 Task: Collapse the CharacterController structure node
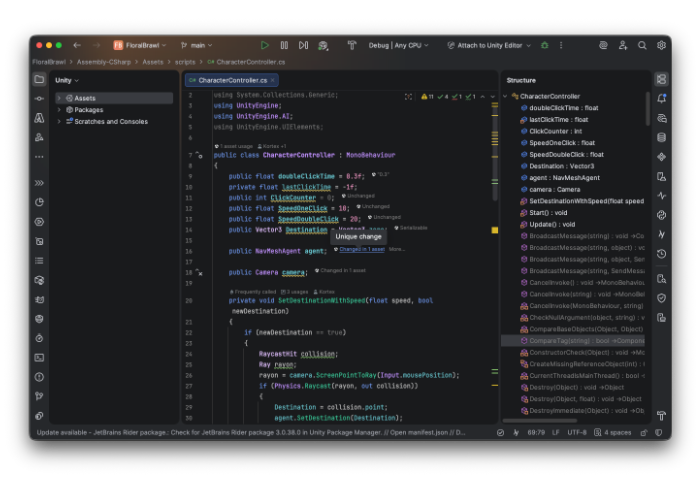(505, 96)
